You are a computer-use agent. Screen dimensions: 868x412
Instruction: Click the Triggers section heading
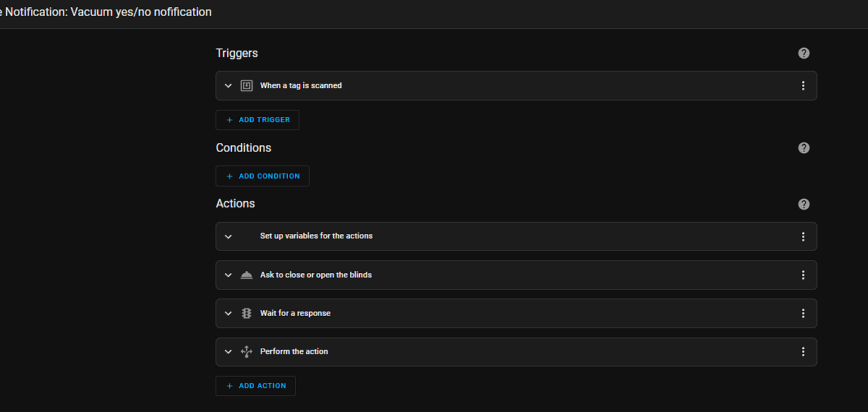[x=237, y=53]
